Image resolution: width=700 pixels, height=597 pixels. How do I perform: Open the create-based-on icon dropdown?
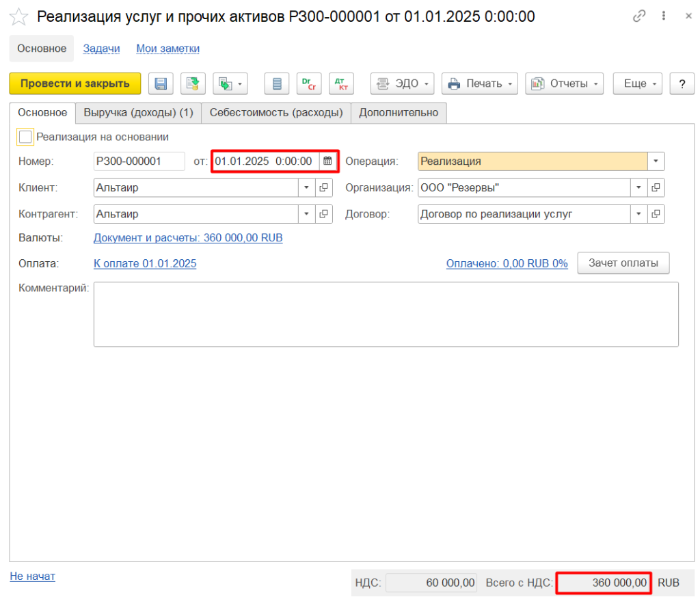(x=230, y=83)
